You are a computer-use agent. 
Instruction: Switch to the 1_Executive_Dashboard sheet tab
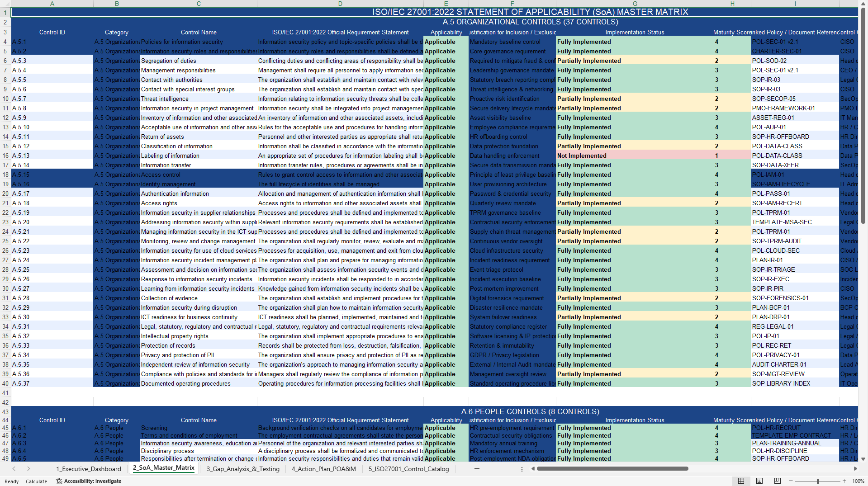[88, 469]
